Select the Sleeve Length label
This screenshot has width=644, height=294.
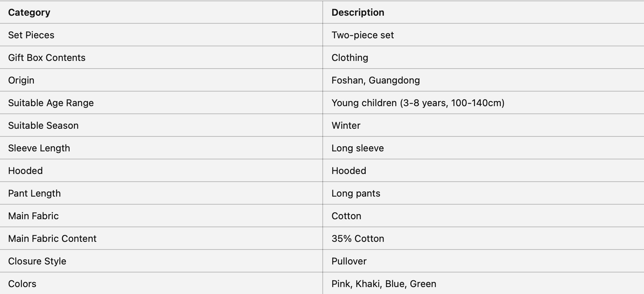tap(39, 148)
